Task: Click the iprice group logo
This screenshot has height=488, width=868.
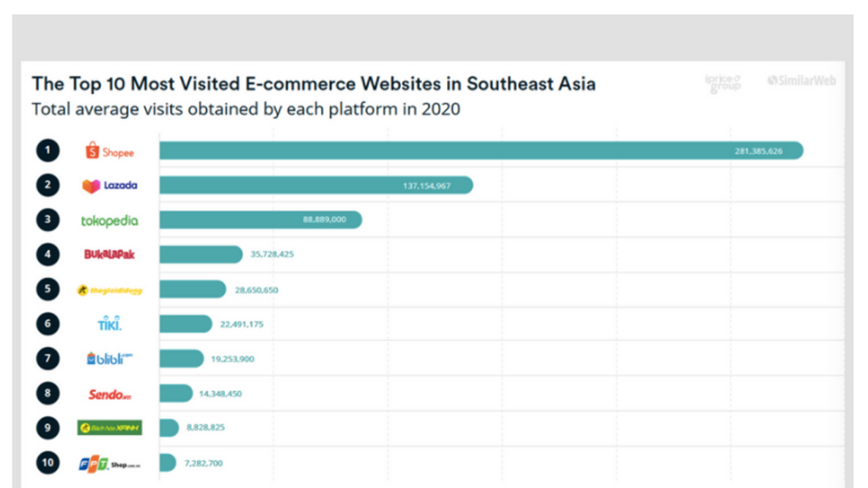Action: 724,83
